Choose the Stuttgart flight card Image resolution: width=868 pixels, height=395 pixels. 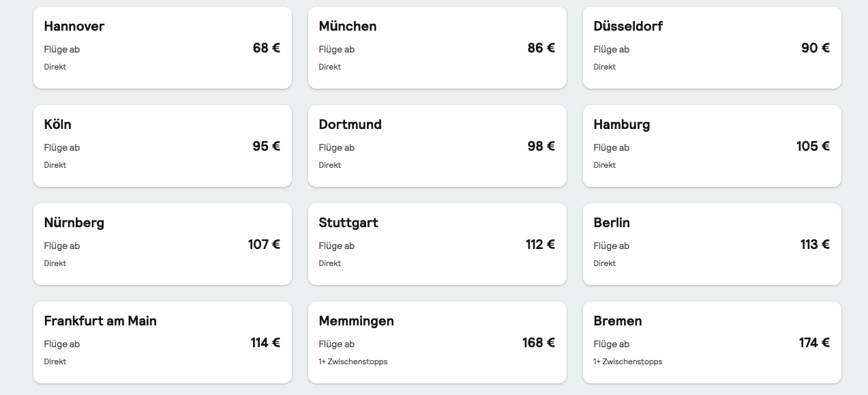click(437, 244)
